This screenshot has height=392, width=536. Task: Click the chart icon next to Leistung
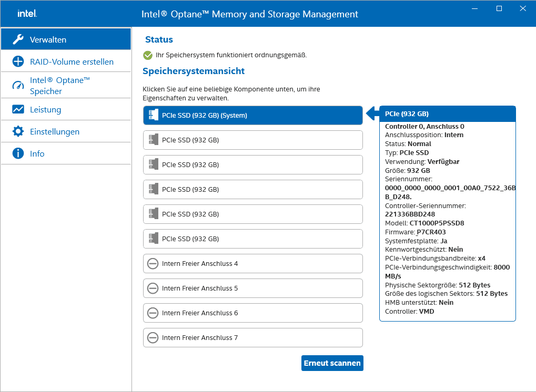click(18, 109)
